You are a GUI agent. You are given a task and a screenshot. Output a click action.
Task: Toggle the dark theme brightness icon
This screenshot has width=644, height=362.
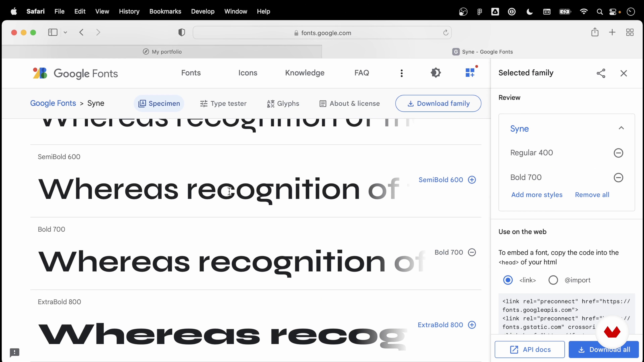tap(436, 73)
